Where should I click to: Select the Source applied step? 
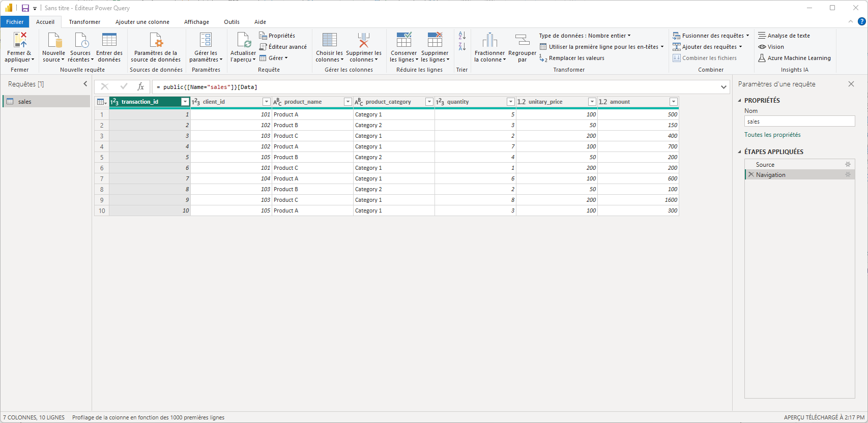point(799,164)
